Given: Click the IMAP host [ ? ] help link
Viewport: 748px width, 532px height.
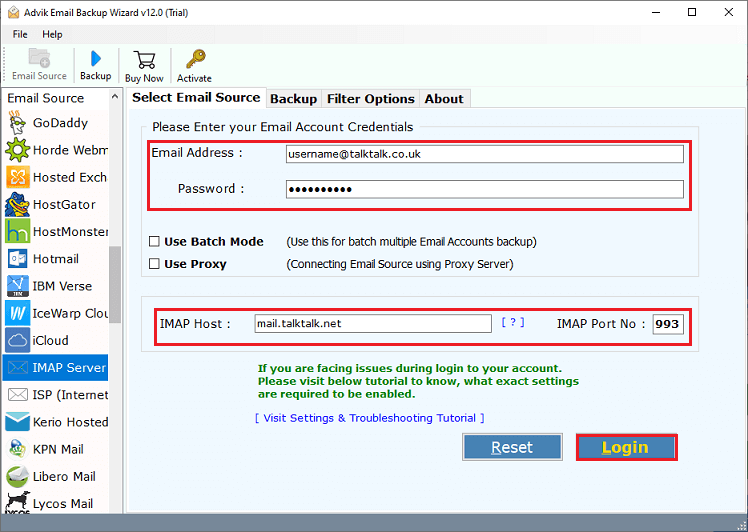Looking at the screenshot, I should click(513, 323).
